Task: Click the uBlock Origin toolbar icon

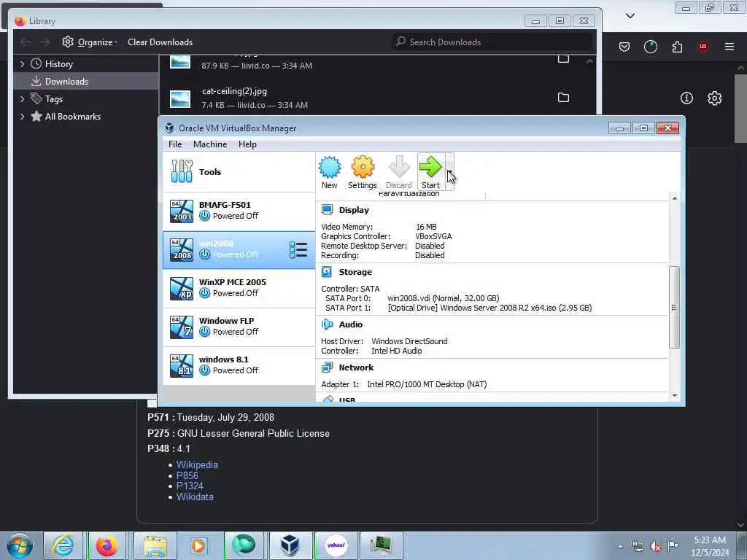Action: [703, 47]
